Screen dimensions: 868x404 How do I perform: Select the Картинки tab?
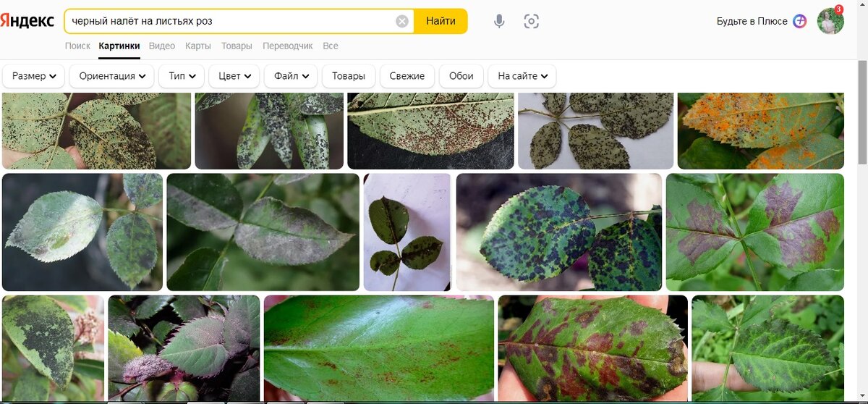pyautogui.click(x=119, y=46)
